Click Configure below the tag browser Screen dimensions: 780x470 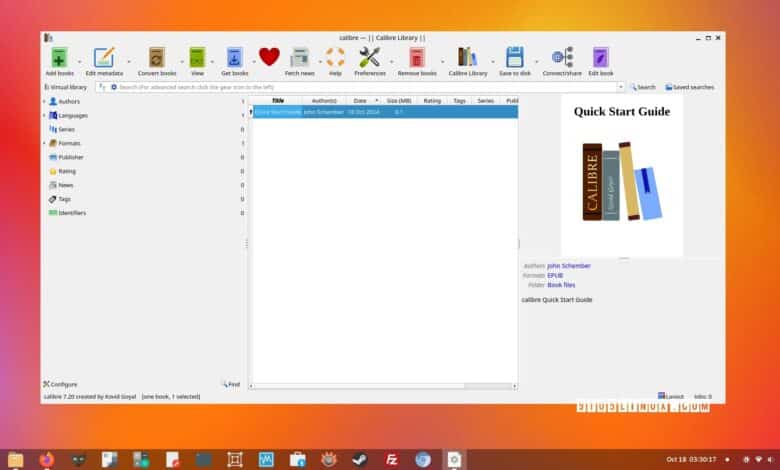60,384
